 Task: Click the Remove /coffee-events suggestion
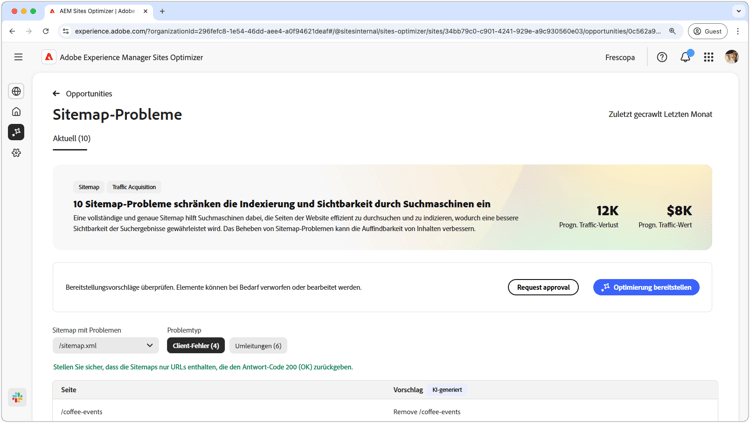coord(427,412)
